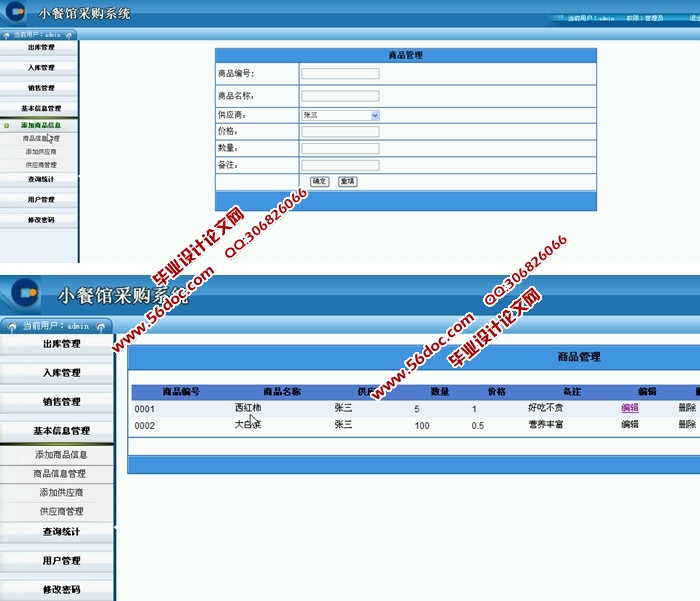Viewport: 700px width, 601px height.
Task: Open 商品信息管理 in the lower sidebar
Action: pos(60,473)
